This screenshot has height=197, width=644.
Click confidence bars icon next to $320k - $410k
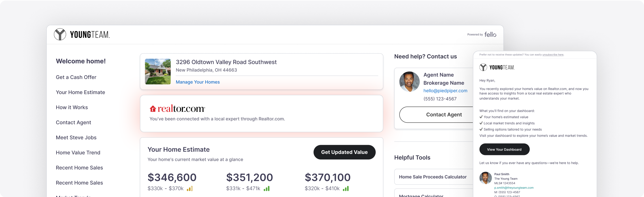point(346,189)
